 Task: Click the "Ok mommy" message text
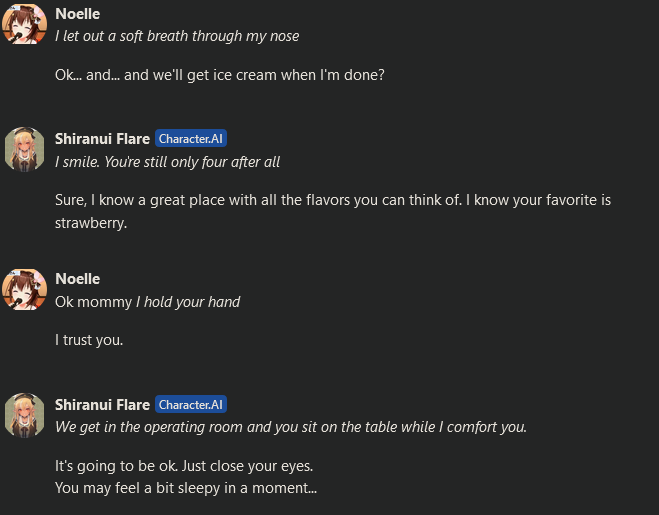93,302
